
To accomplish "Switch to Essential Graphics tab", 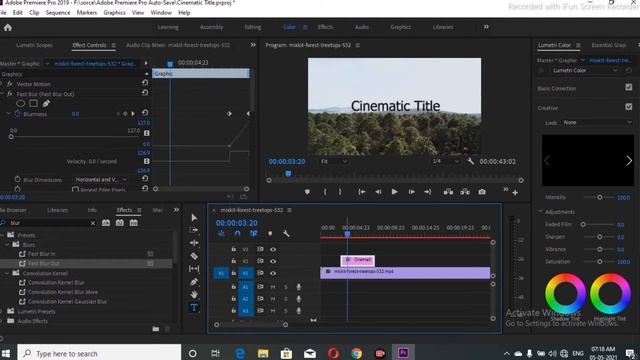I will point(609,45).
